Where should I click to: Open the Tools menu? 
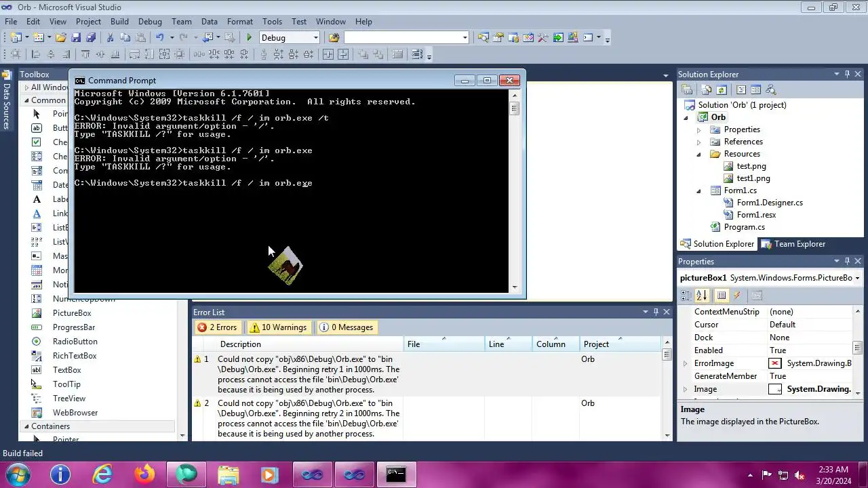(x=272, y=22)
